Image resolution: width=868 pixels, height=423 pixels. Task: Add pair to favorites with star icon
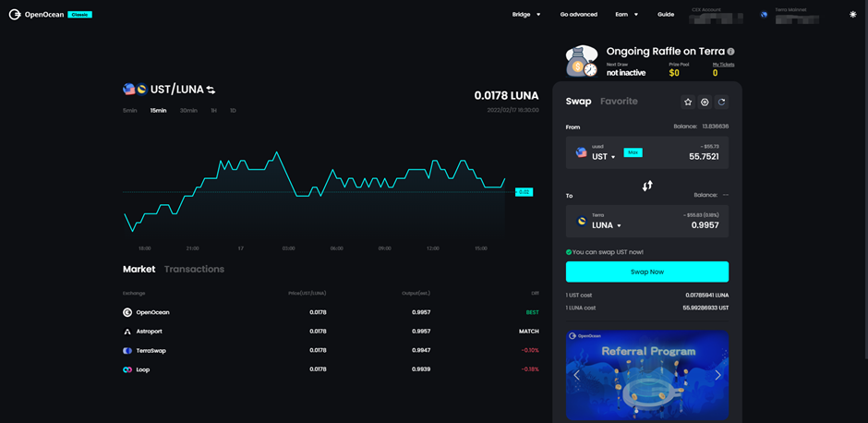(x=688, y=102)
